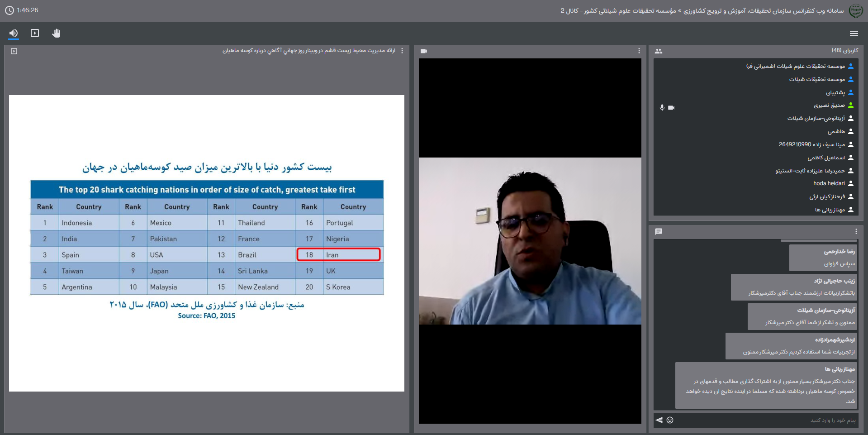The height and width of the screenshot is (435, 868).
Task: Click camera icon next to صدیق نصیری
Action: coord(671,107)
